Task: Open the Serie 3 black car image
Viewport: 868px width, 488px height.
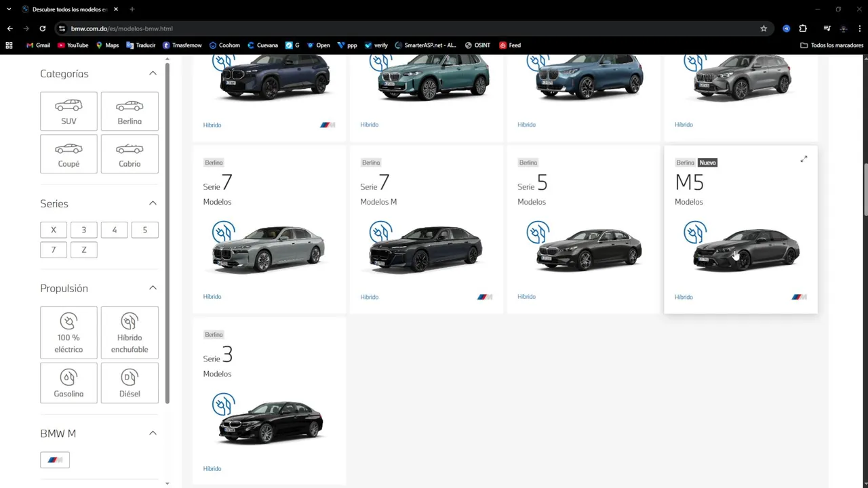Action: 270,422
